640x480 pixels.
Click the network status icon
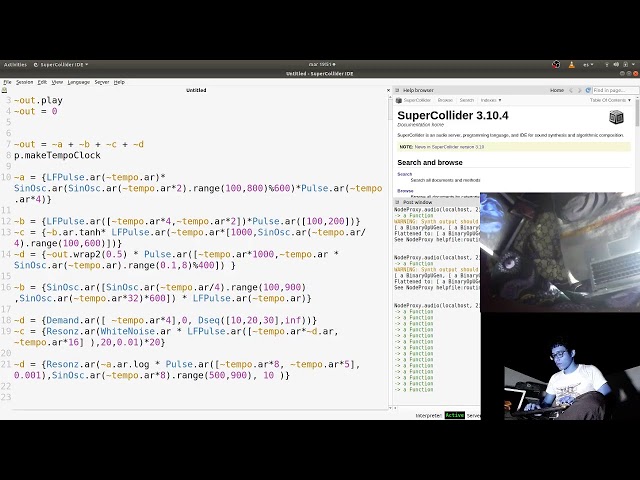[607, 64]
